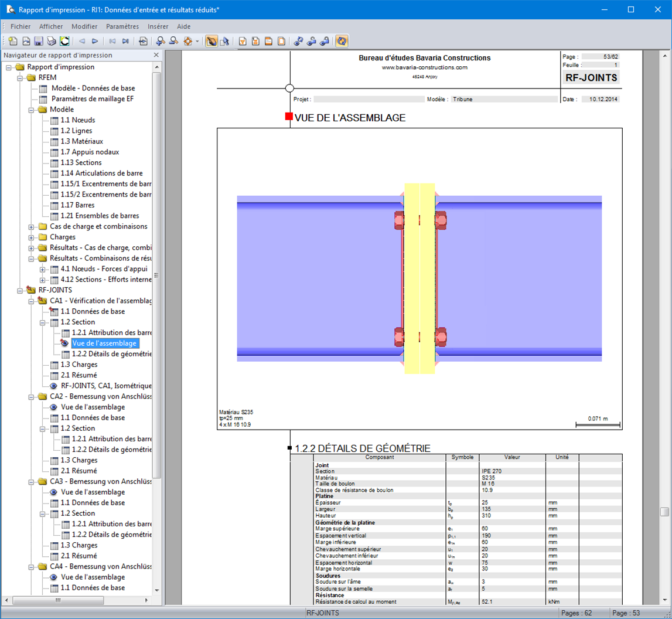The width and height of the screenshot is (672, 619).
Task: Select Paramètres de maillage EF item
Action: tap(93, 98)
